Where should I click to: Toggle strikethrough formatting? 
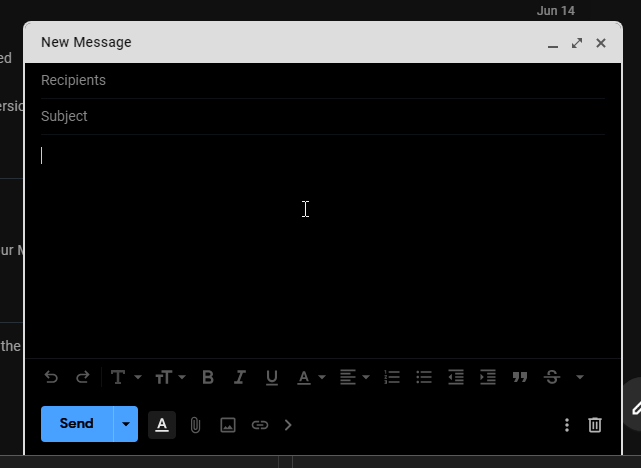tap(552, 377)
